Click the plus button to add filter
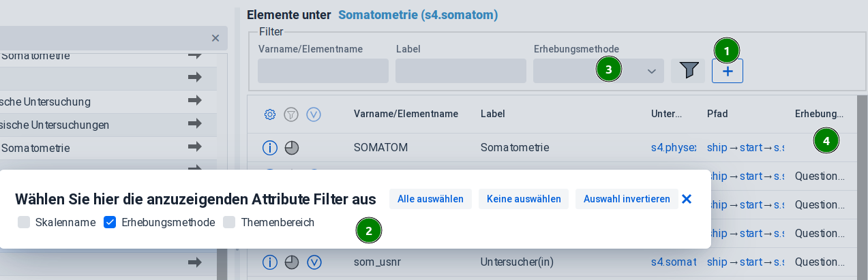 [x=728, y=71]
